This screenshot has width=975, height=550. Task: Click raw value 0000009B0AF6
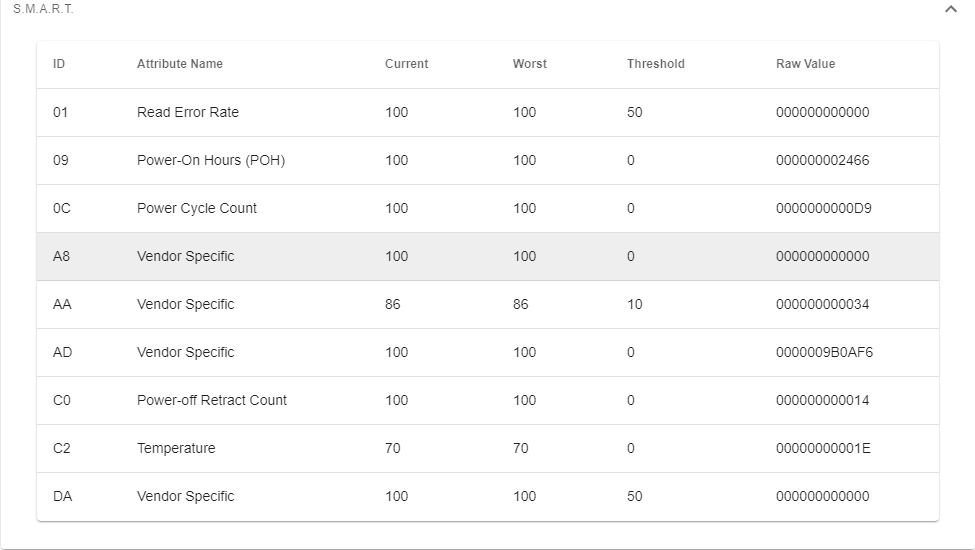click(x=823, y=352)
